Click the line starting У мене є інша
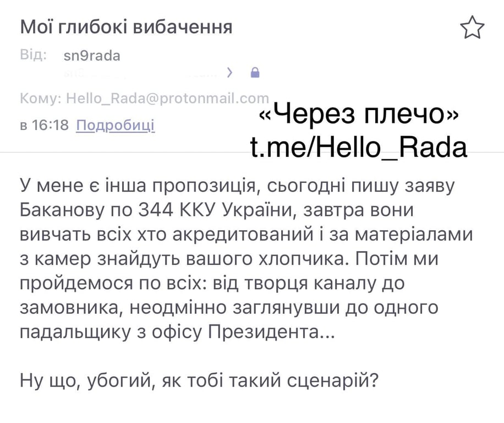The width and height of the screenshot is (504, 423). tap(238, 186)
